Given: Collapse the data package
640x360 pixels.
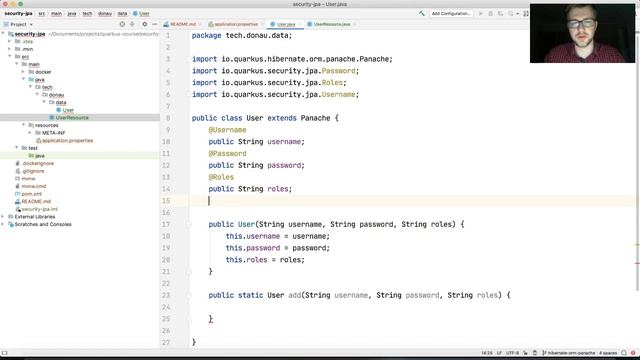Looking at the screenshot, I should pyautogui.click(x=44, y=102).
